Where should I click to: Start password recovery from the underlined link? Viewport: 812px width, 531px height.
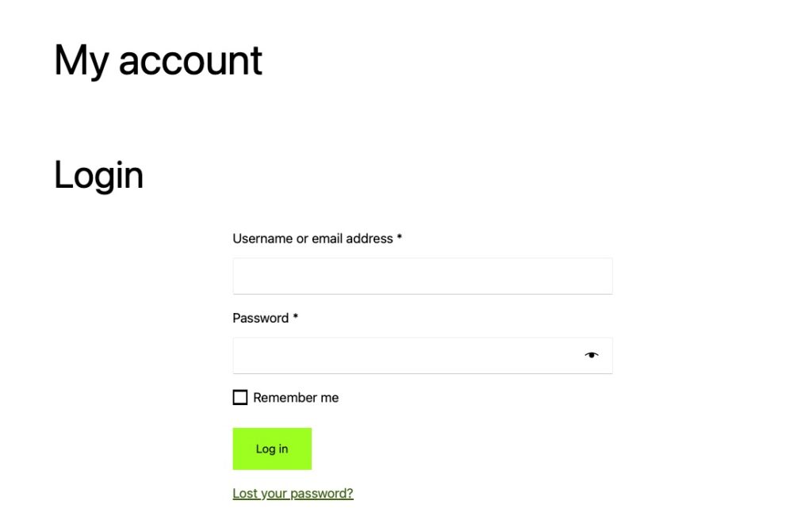coord(293,493)
